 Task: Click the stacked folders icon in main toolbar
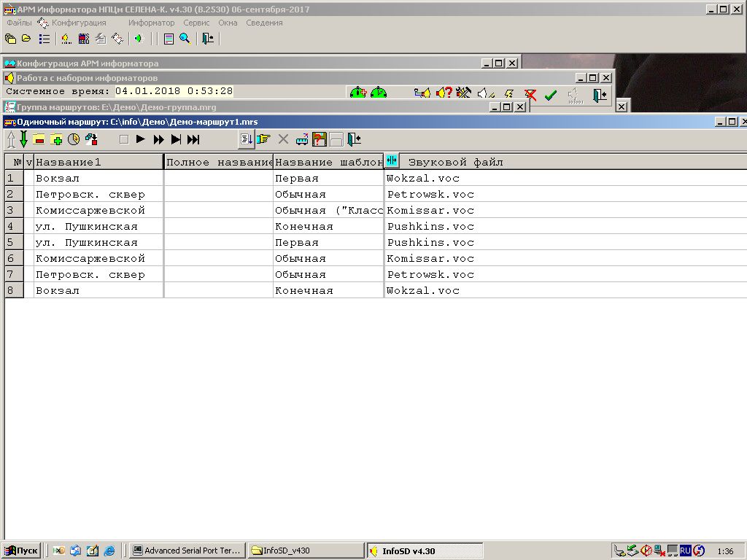10,39
